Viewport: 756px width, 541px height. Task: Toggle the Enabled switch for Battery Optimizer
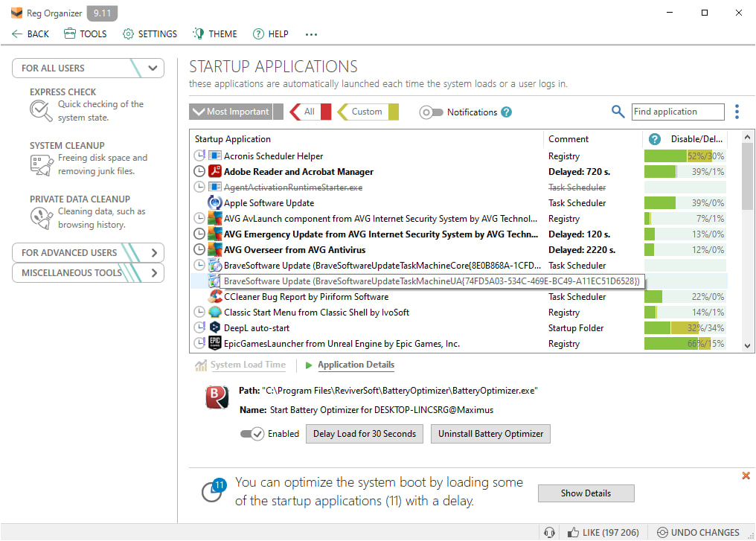click(252, 434)
